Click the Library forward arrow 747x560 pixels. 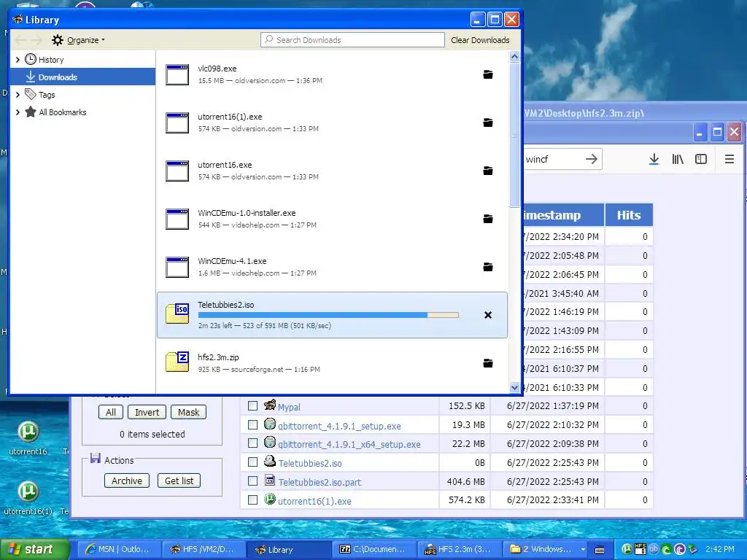pyautogui.click(x=36, y=40)
